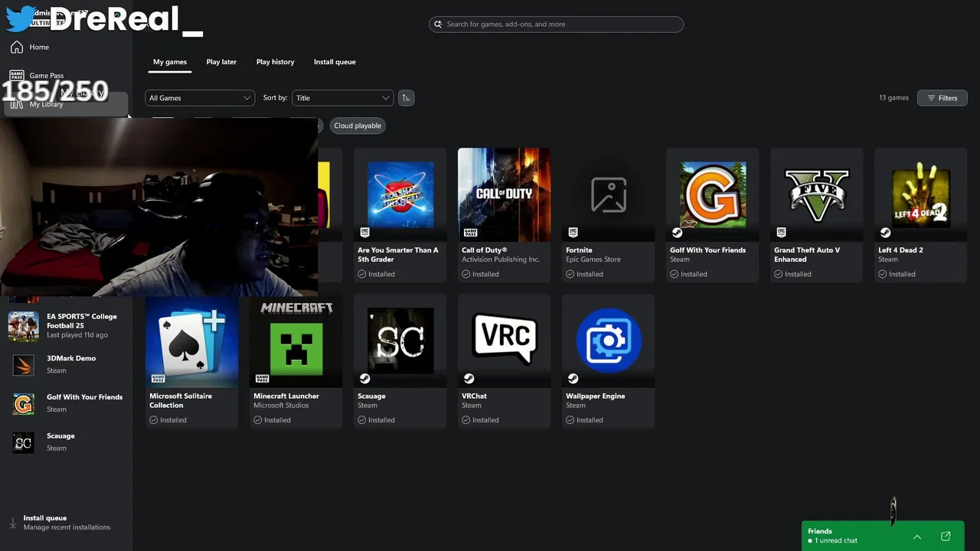Screen dimensions: 980x551
Task: Open the Play history tab
Action: point(275,62)
